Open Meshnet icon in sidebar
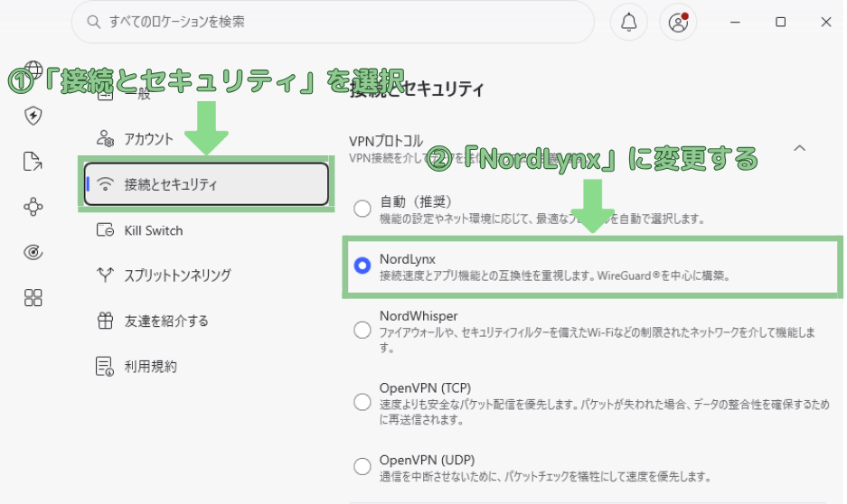 [33, 207]
